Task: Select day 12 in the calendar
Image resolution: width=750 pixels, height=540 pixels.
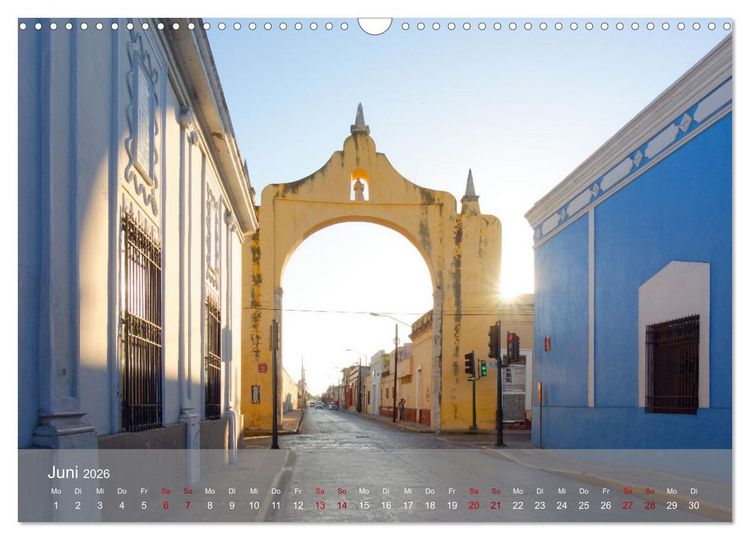Action: click(298, 506)
